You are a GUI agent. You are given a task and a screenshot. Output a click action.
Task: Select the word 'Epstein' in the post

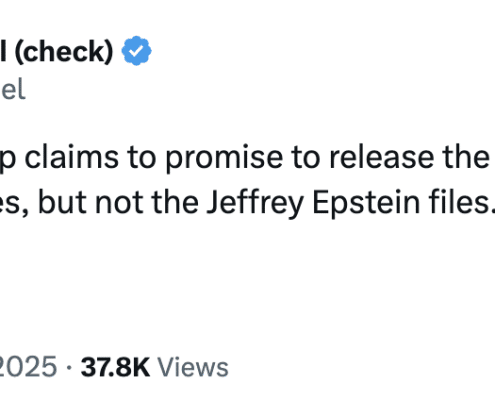pos(366,203)
